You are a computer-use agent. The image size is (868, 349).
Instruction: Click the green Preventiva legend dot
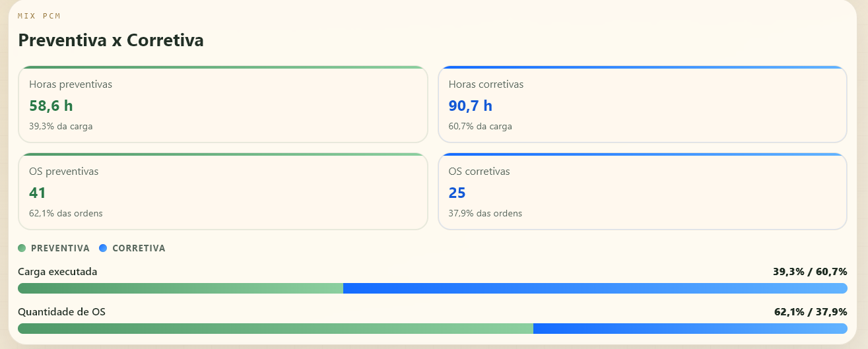point(22,248)
